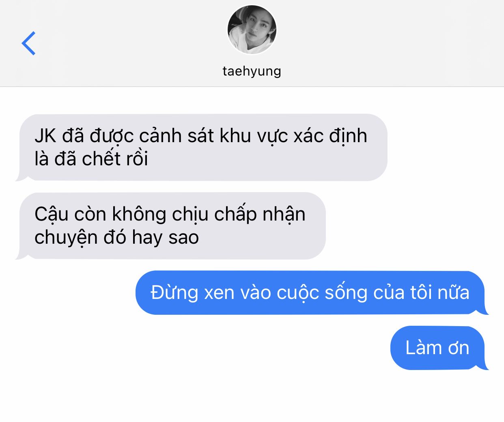Screen dimensions: 504x422
Task: Click the word 'JK' in first message
Action: 45,136
